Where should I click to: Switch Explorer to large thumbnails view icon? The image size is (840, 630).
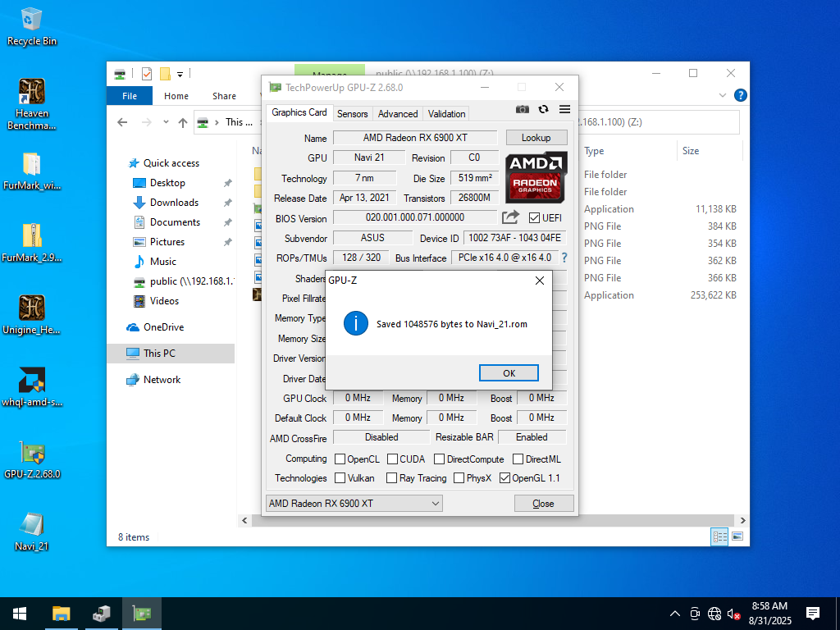click(737, 536)
